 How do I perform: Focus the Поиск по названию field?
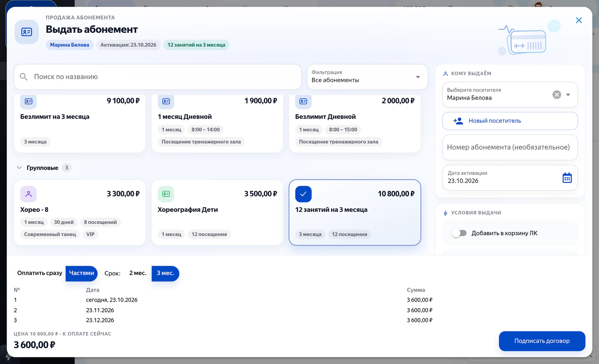pyautogui.click(x=158, y=77)
